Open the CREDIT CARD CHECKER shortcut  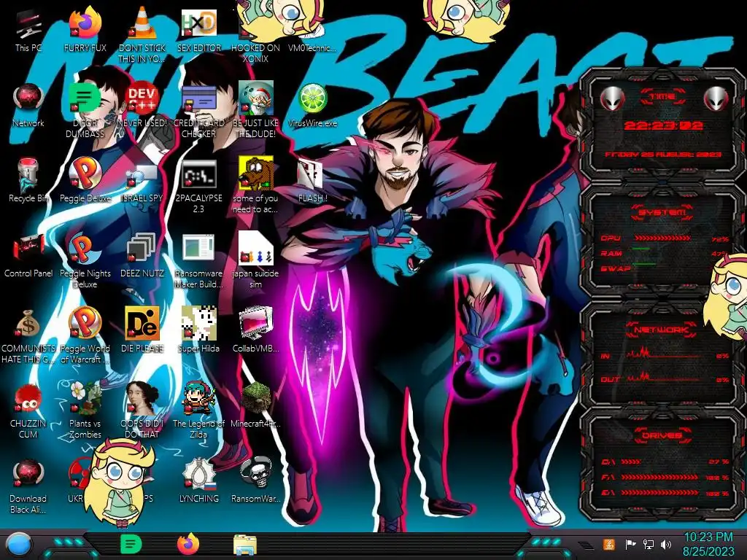point(198,111)
